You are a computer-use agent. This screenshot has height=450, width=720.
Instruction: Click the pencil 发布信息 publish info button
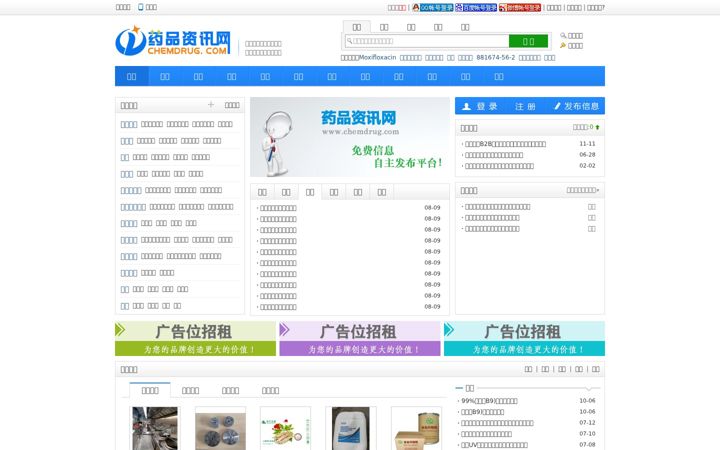click(x=576, y=106)
